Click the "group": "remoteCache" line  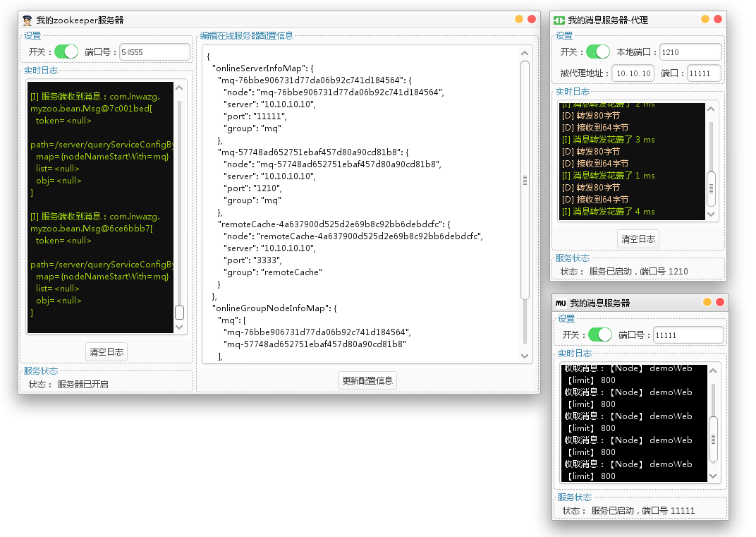coord(273,272)
